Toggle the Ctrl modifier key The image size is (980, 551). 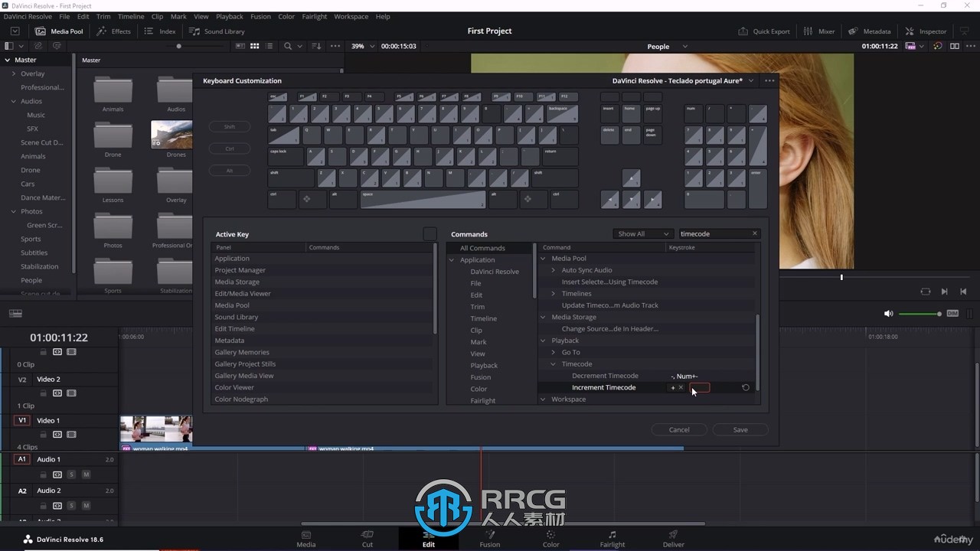(x=230, y=148)
